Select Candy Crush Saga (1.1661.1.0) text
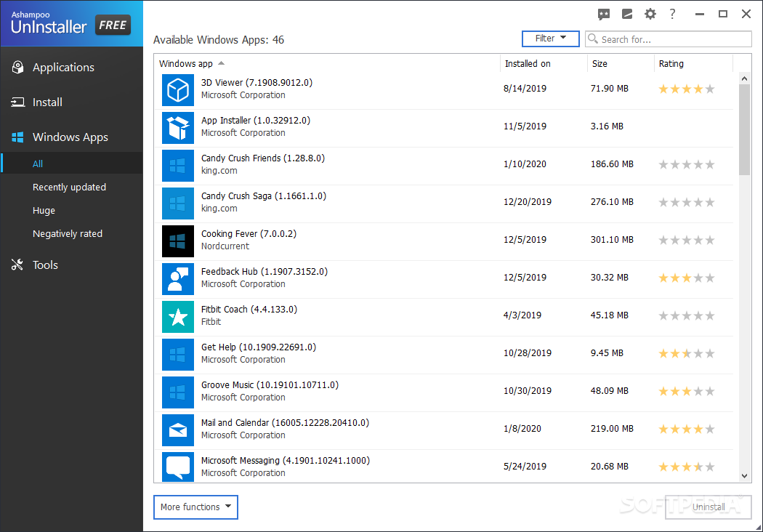The image size is (763, 532). 264,196
